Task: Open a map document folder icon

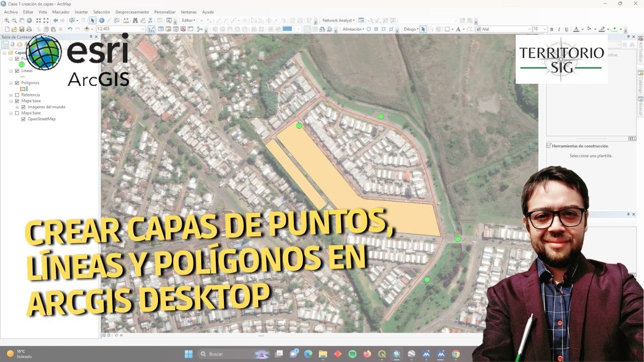Action: [x=14, y=29]
